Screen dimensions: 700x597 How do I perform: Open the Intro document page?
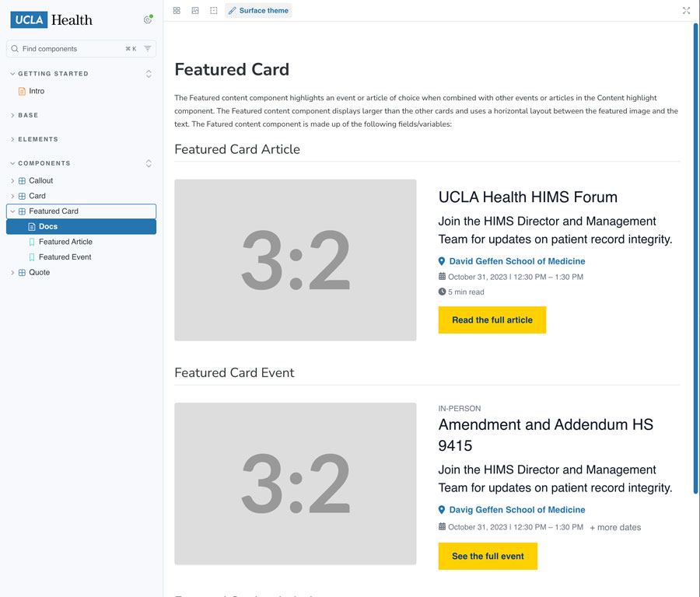37,91
